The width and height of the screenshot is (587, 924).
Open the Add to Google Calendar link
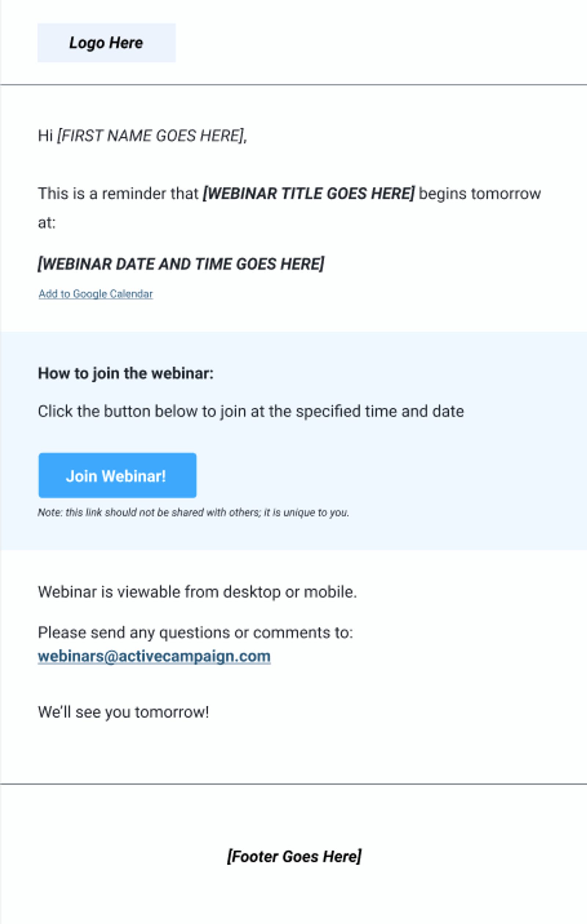(95, 294)
